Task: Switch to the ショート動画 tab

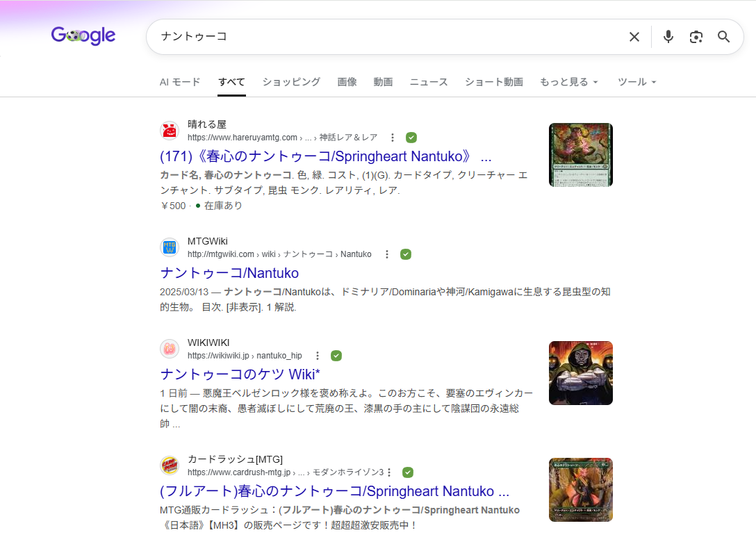Action: [x=494, y=82]
